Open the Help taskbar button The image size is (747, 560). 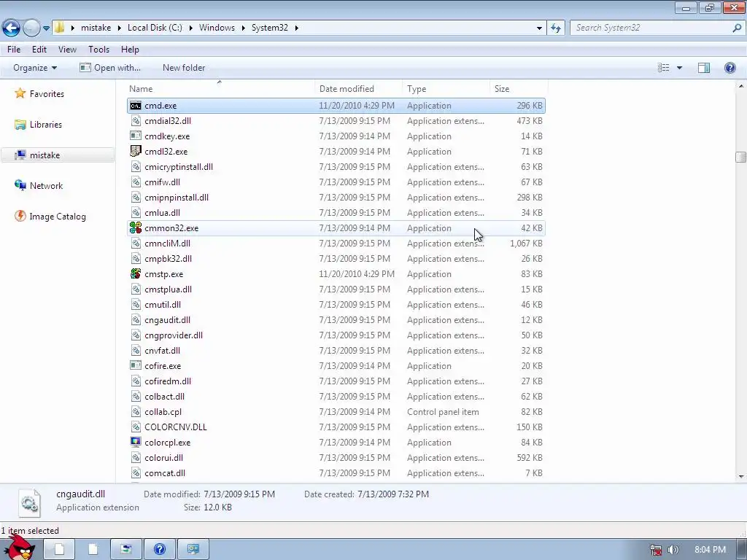point(160,549)
